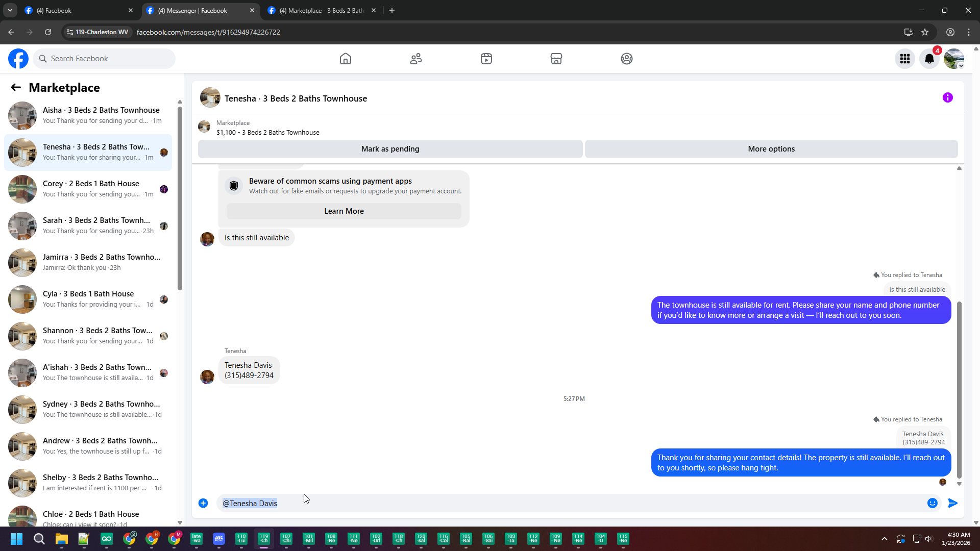Reload the page with browser refresh icon

pyautogui.click(x=48, y=32)
